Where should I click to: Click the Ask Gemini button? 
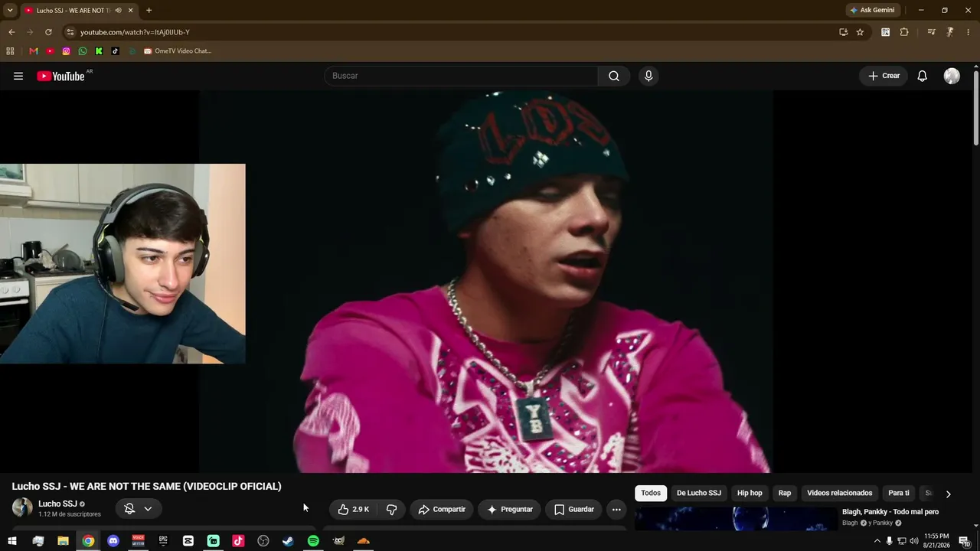872,11
